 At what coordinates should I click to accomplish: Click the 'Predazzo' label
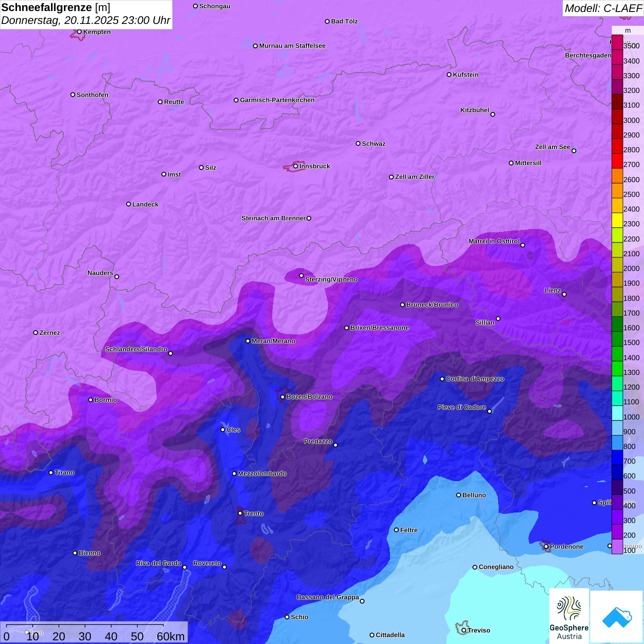pyautogui.click(x=318, y=441)
